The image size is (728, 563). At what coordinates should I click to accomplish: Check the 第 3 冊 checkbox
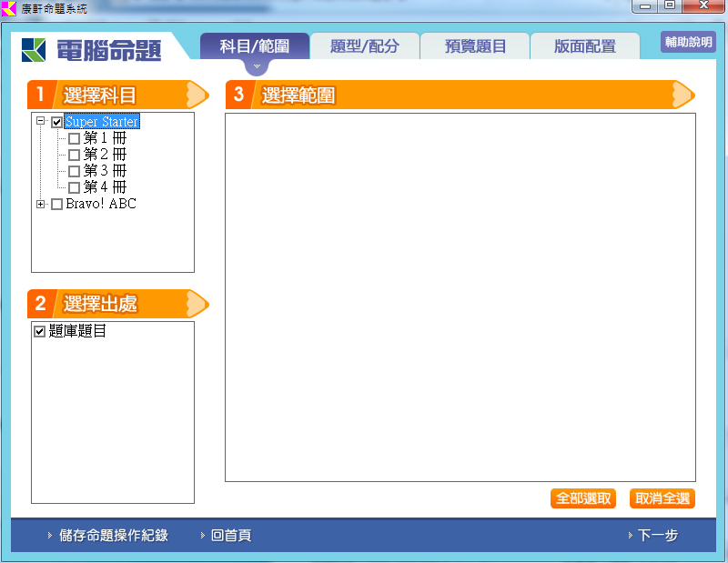pos(74,171)
